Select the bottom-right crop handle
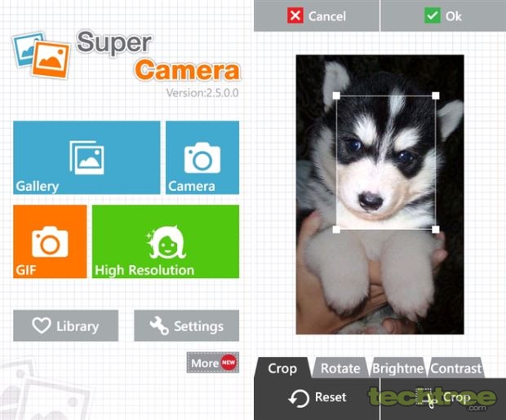Screen dimensions: 506x420 tap(435, 229)
